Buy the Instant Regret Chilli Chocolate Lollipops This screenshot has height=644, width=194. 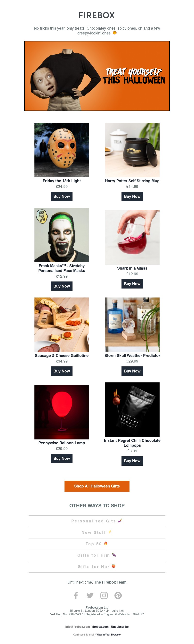(x=132, y=461)
